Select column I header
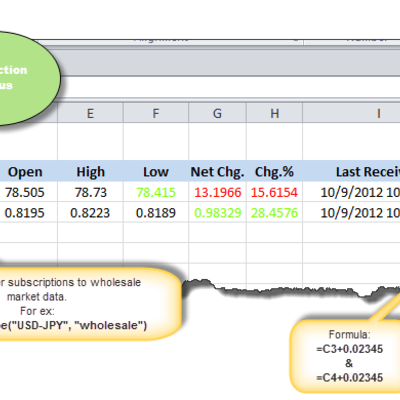The image size is (400, 400). click(352, 113)
